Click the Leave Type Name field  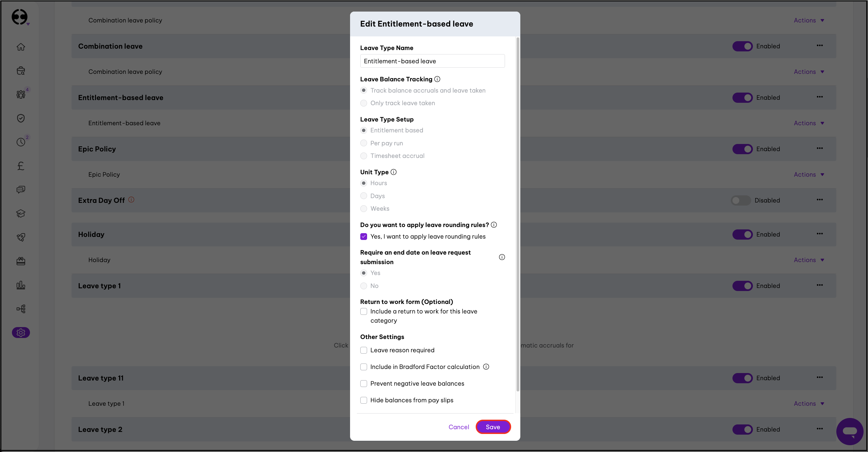[x=432, y=61]
